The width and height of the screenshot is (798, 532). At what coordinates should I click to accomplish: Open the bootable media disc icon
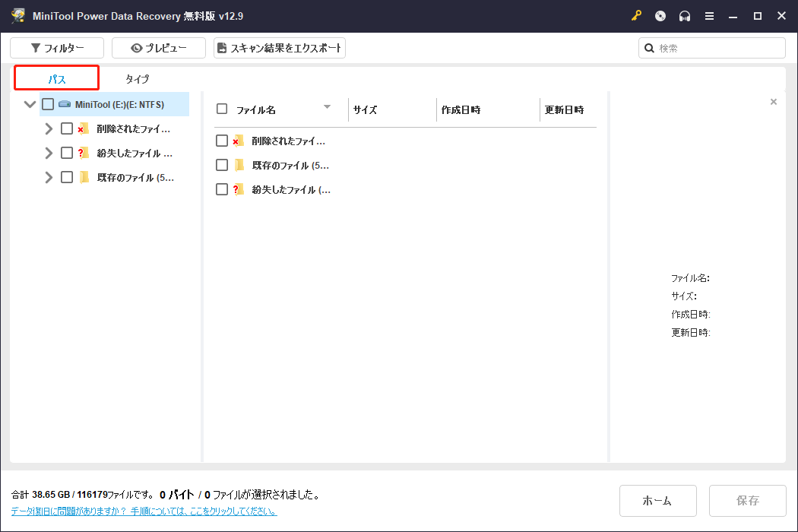tap(660, 16)
